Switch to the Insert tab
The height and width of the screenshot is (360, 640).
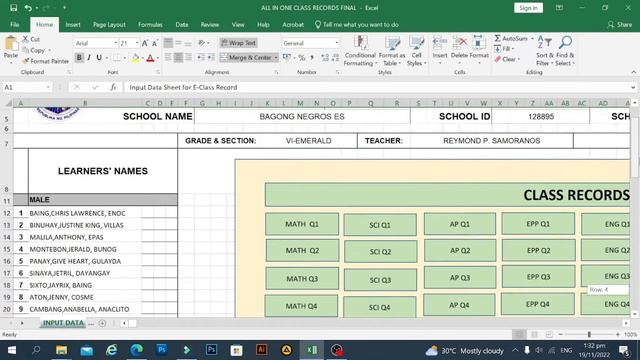(73, 24)
